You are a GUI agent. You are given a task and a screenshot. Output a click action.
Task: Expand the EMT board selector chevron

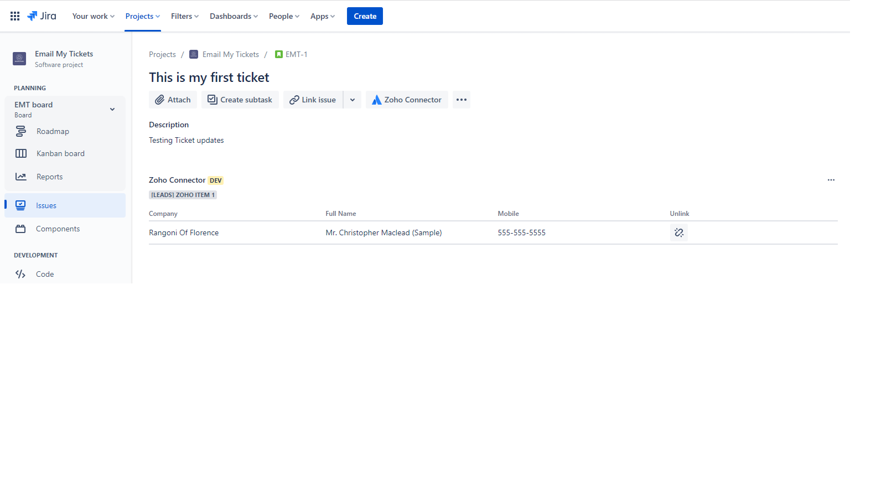(x=112, y=109)
